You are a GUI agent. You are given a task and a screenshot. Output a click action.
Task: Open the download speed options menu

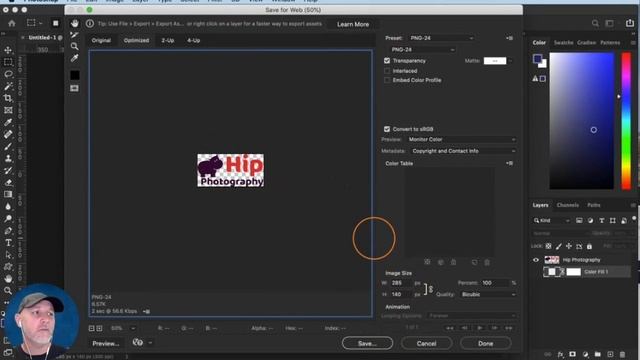coord(146,311)
